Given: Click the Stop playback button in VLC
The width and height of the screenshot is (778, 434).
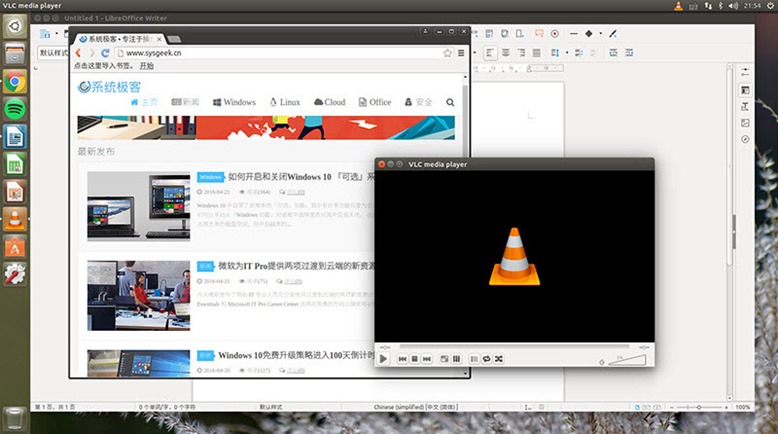Looking at the screenshot, I should [x=414, y=358].
